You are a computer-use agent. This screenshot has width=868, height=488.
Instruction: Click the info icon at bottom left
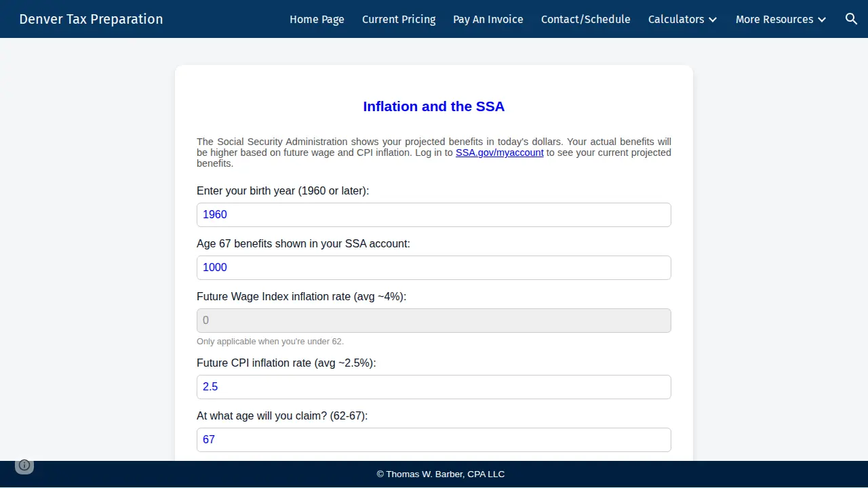[x=24, y=465]
